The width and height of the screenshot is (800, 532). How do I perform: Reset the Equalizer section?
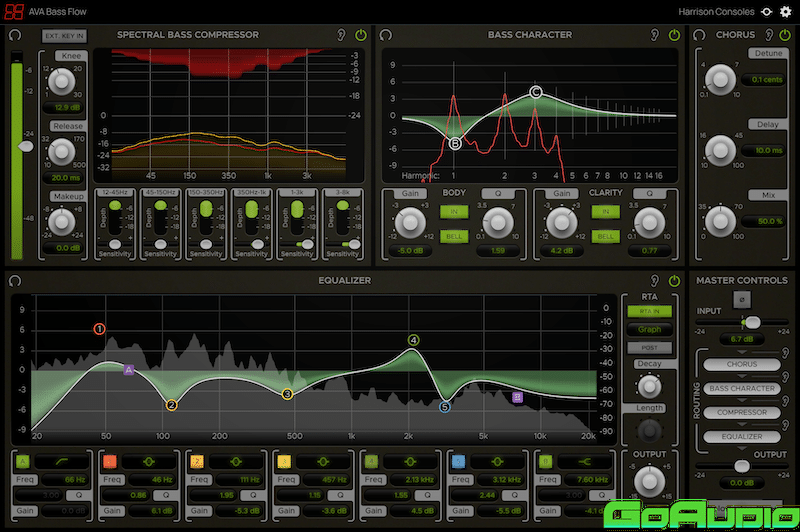tap(15, 281)
